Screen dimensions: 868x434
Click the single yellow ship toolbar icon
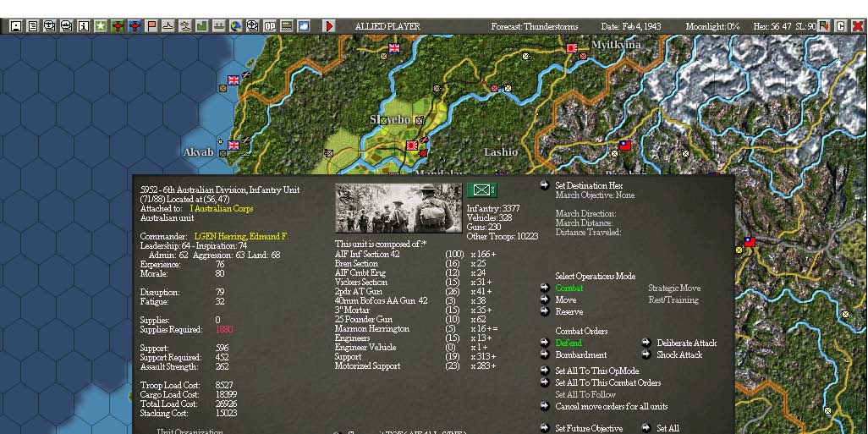168,26
